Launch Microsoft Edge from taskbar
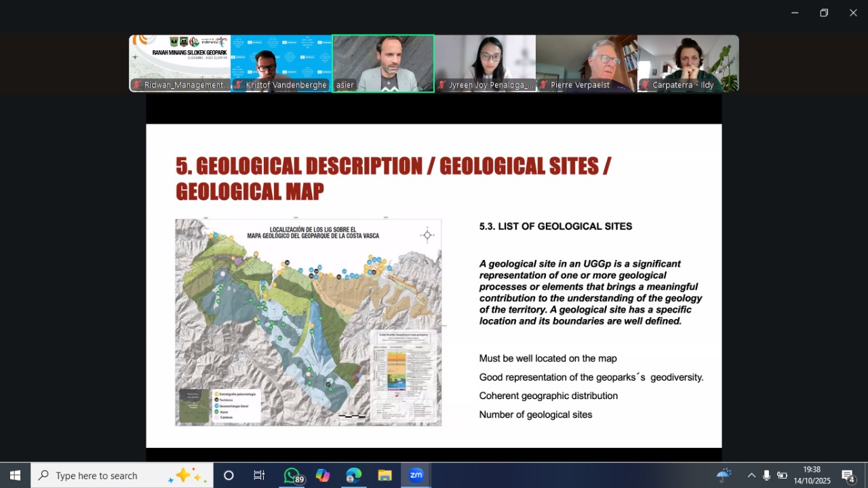The image size is (868, 488). pyautogui.click(x=353, y=476)
